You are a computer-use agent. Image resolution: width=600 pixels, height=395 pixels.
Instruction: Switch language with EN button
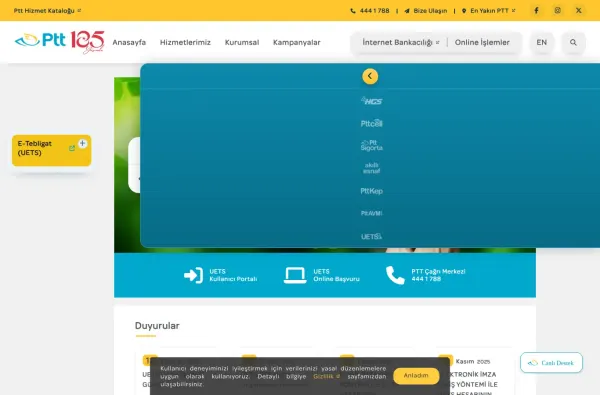point(541,42)
